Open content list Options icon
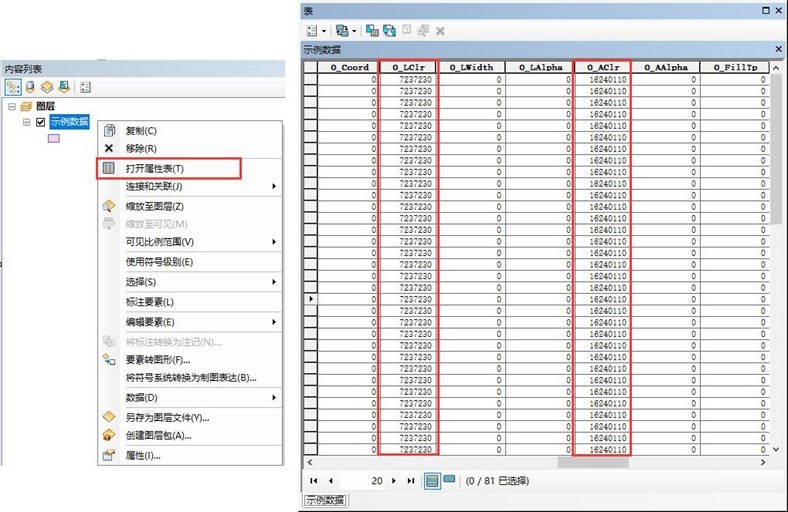The width and height of the screenshot is (788, 512). [x=85, y=87]
